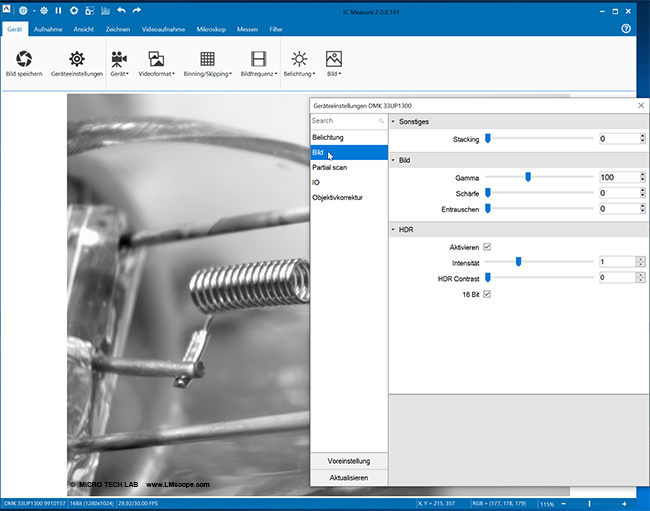Click the redo arrow in title bar
Image resolution: width=650 pixels, height=511 pixels.
pyautogui.click(x=137, y=11)
